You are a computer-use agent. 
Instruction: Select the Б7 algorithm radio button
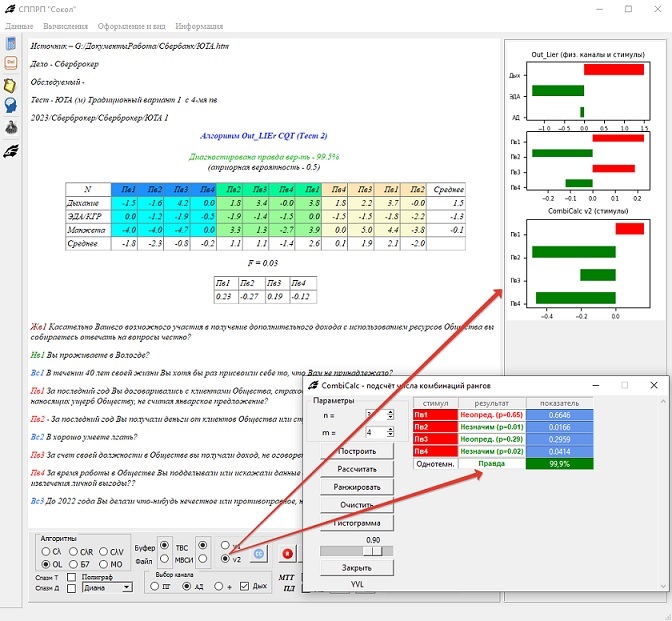click(x=73, y=564)
